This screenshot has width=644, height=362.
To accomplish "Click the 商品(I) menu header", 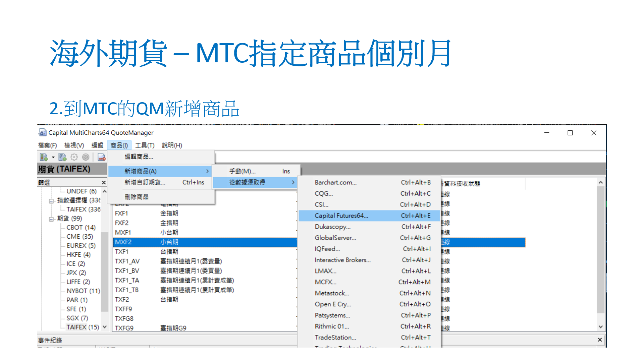I will 119,145.
